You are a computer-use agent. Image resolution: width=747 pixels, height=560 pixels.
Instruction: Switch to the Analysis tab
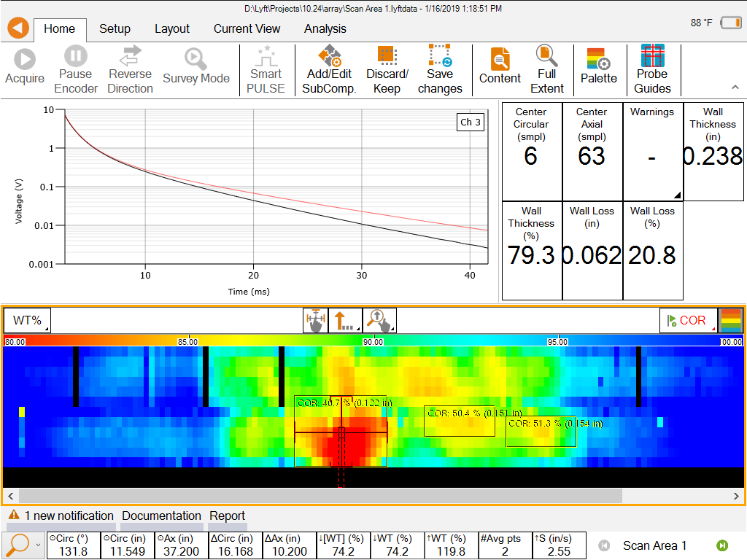coord(325,29)
